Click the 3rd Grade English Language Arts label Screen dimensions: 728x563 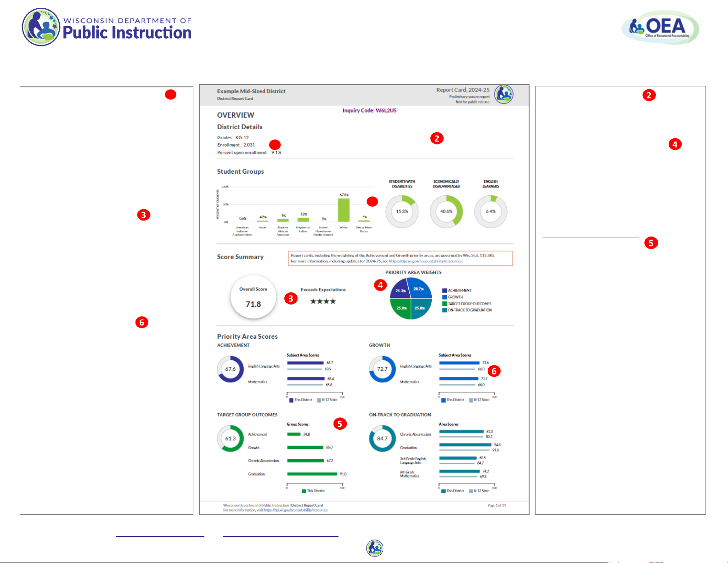[413, 461]
